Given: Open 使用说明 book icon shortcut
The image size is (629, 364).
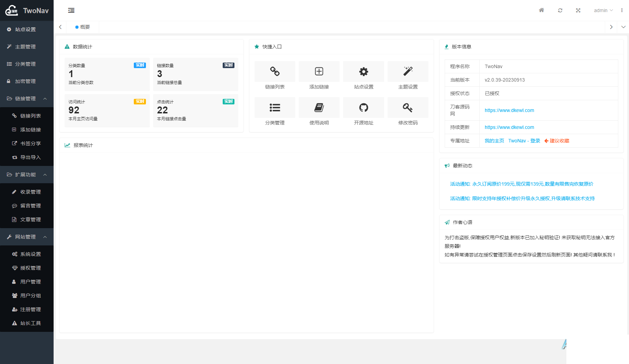Looking at the screenshot, I should pyautogui.click(x=319, y=108).
